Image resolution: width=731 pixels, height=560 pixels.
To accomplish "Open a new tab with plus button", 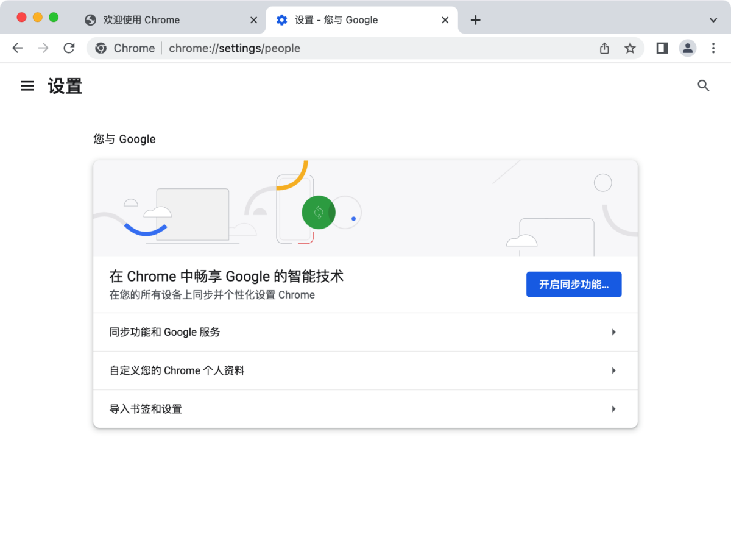I will pyautogui.click(x=476, y=20).
